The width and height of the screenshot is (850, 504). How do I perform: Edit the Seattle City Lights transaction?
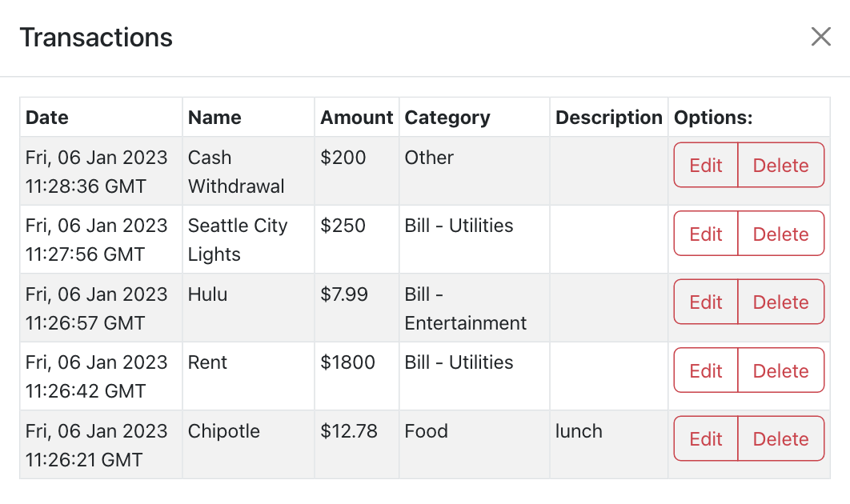click(705, 234)
